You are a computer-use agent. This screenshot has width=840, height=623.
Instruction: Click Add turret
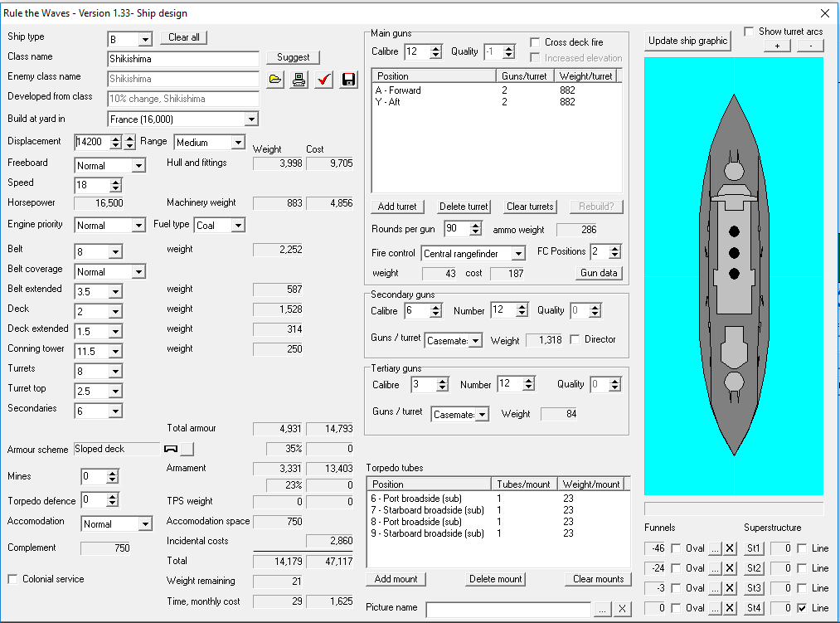[x=397, y=207]
